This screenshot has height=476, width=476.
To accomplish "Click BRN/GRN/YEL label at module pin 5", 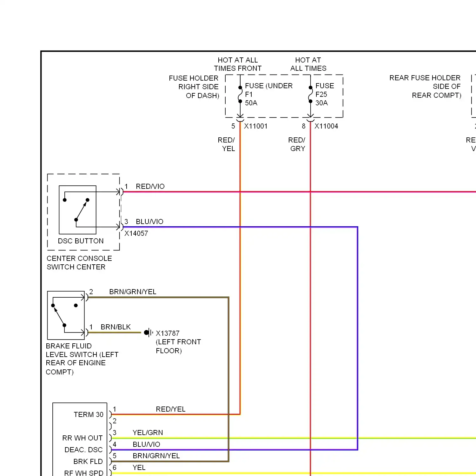I will (x=156, y=456).
